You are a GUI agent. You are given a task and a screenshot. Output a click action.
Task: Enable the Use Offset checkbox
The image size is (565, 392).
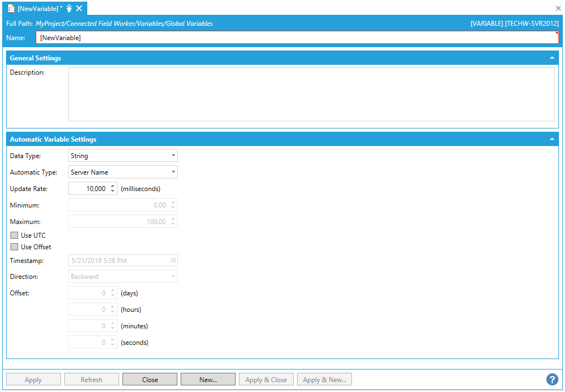click(x=14, y=247)
